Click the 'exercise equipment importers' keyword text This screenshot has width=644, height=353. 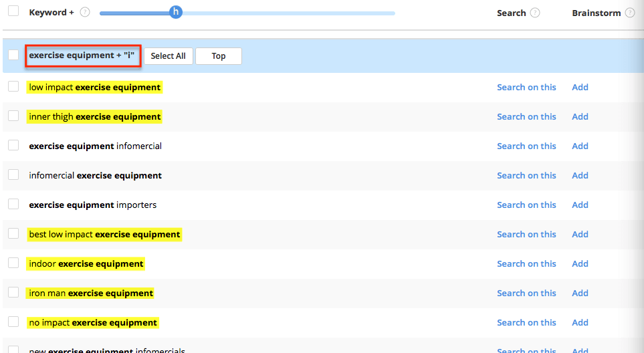[x=92, y=205]
